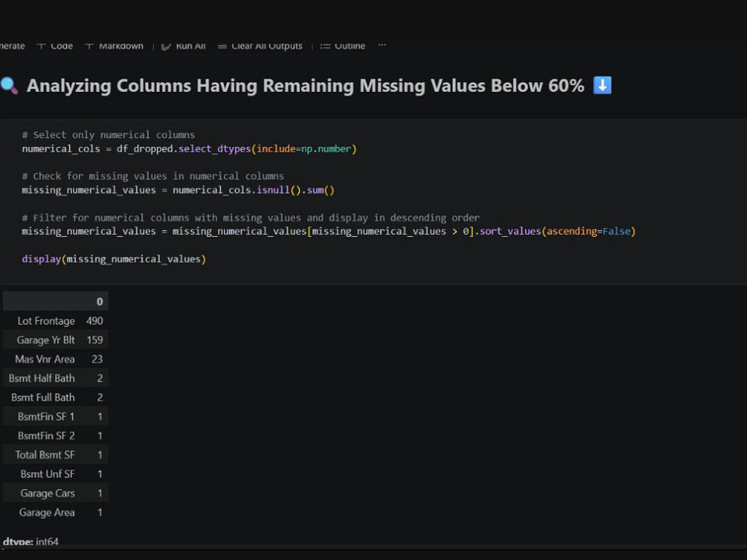Select the 'Garage Yr Blt' row label

pyautogui.click(x=46, y=340)
